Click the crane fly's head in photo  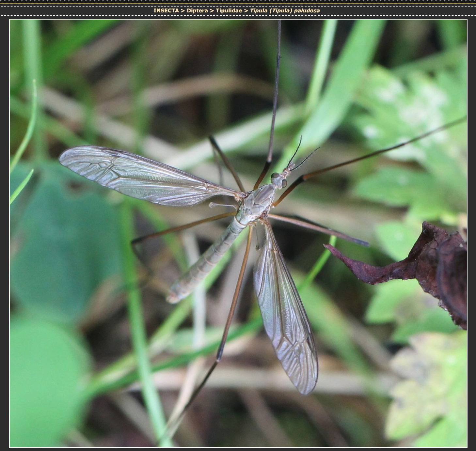coord(279,180)
